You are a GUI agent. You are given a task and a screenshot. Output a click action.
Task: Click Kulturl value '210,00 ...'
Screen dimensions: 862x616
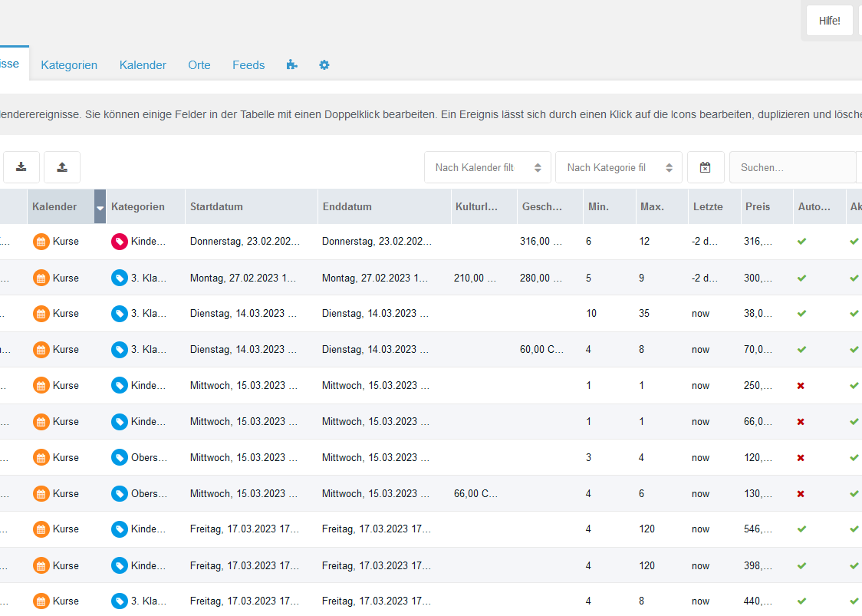point(475,278)
